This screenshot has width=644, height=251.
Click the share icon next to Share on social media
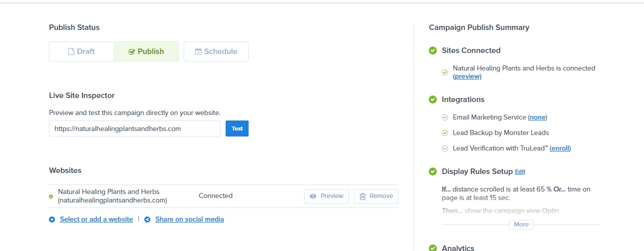[x=147, y=219]
